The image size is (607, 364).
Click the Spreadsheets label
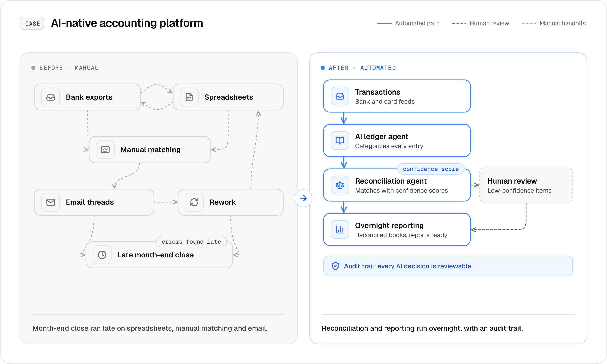[229, 97]
